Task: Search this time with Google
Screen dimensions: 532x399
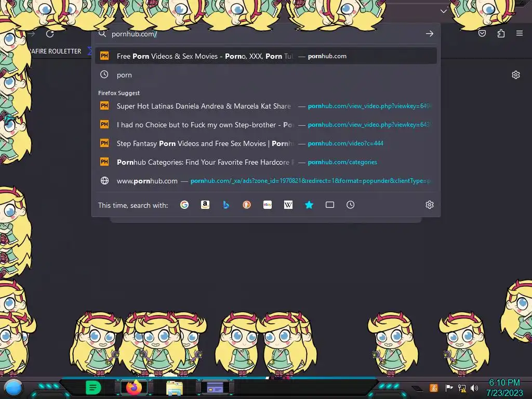Action: 184,205
